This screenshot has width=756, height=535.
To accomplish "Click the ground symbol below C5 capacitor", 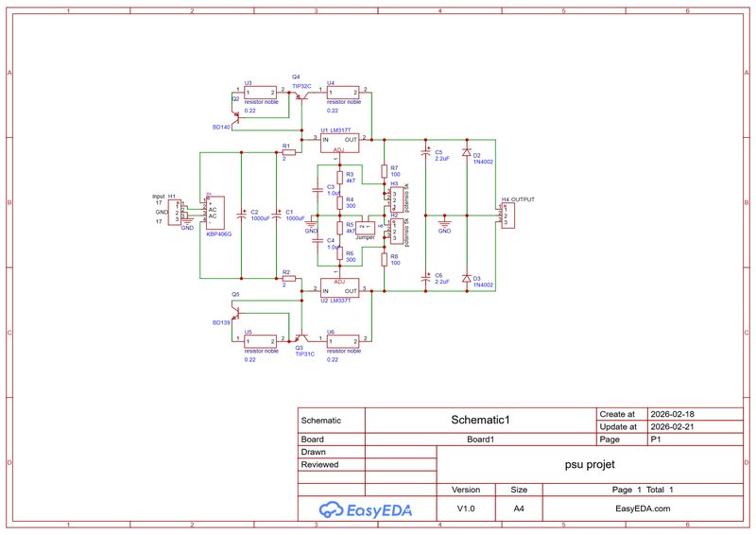I will pyautogui.click(x=444, y=222).
